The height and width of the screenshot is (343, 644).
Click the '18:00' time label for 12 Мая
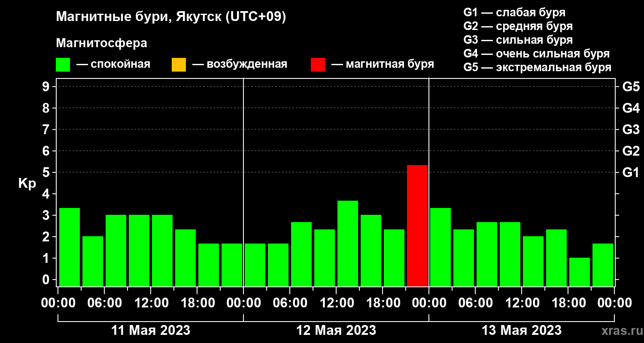(x=383, y=303)
